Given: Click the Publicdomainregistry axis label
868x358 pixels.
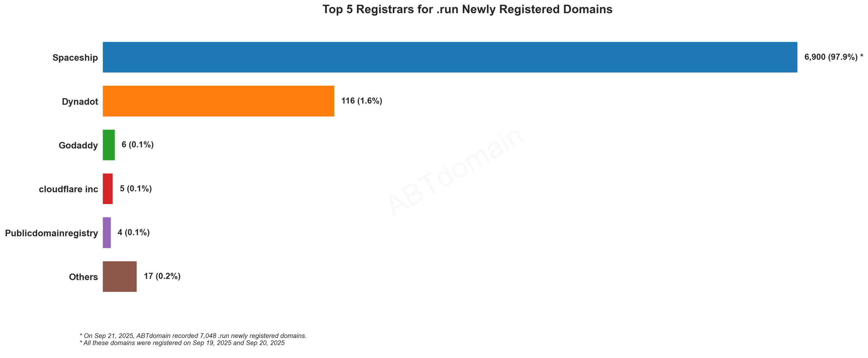Looking at the screenshot, I should (51, 233).
